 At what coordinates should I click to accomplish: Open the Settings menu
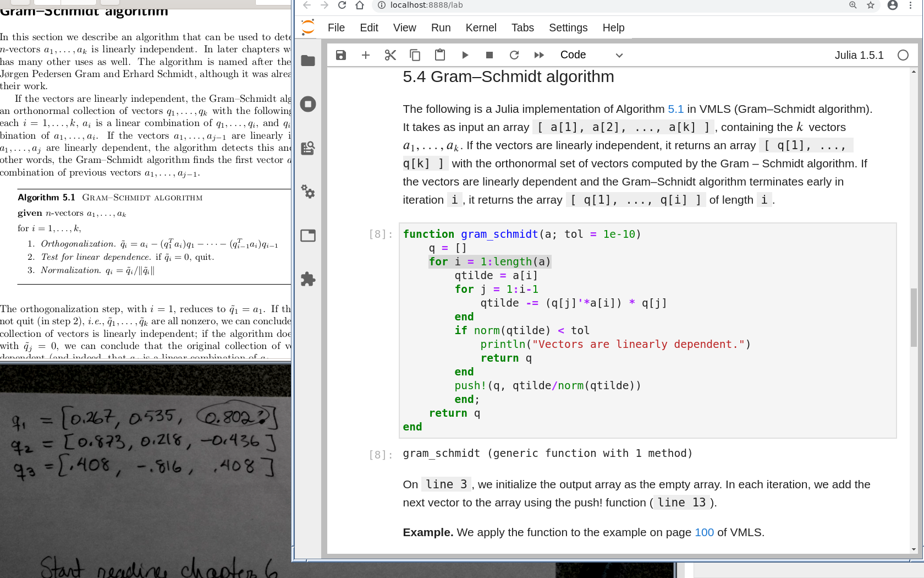(x=568, y=28)
